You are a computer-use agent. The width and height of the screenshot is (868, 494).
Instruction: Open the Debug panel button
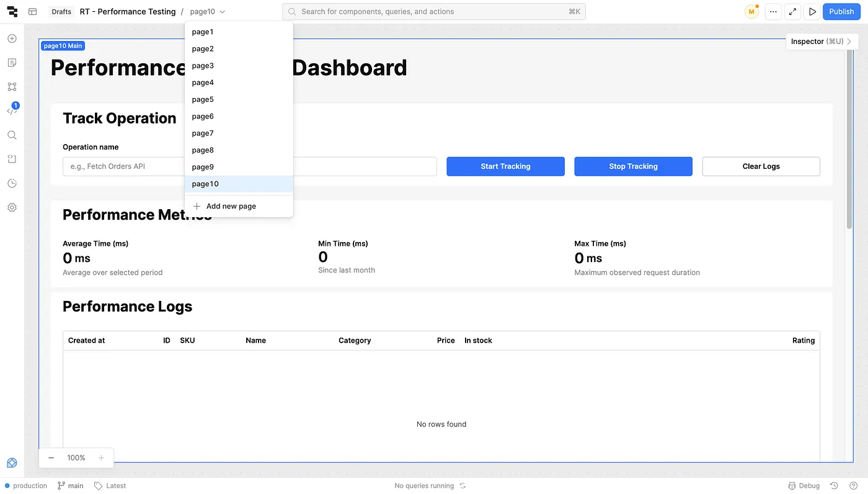point(804,486)
